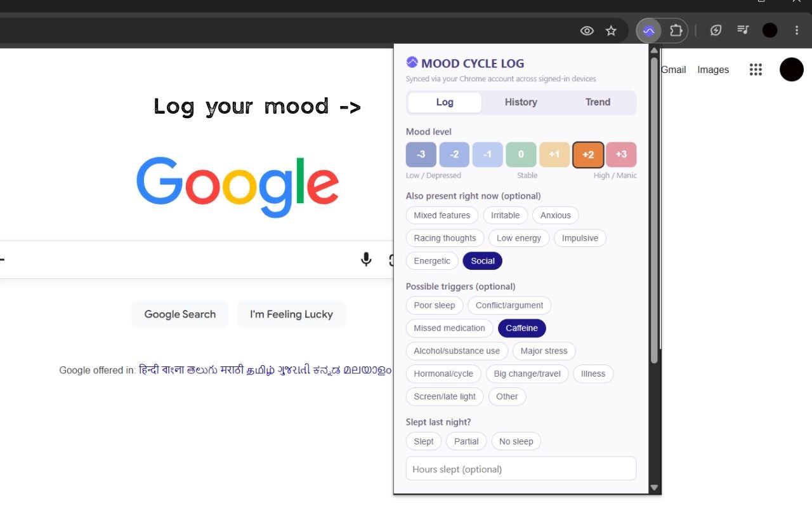Toggle the Big change/travel trigger
Screen dimensions: 812x508
527,374
